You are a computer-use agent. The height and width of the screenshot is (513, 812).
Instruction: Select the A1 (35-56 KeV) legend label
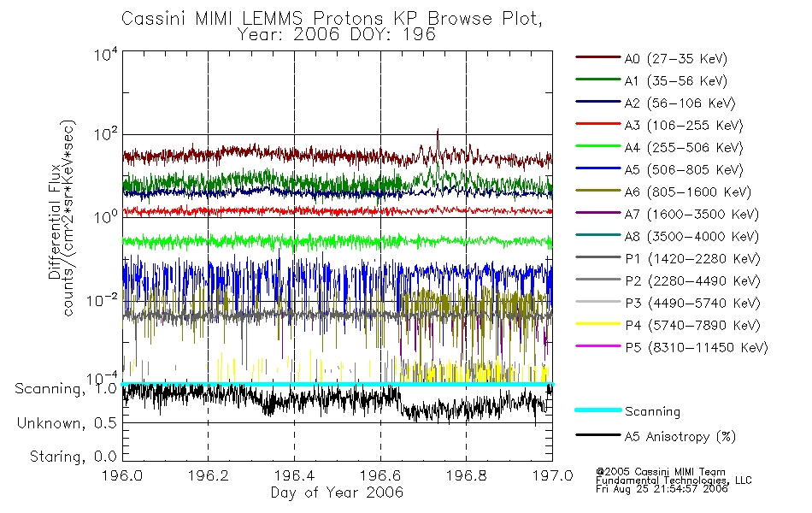(676, 81)
